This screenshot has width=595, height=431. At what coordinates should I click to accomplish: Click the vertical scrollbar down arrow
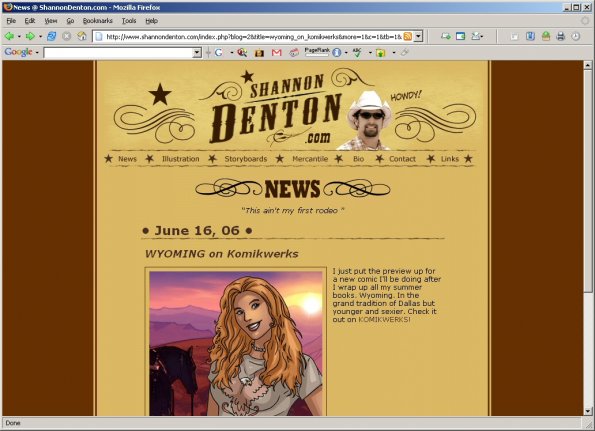(588, 411)
